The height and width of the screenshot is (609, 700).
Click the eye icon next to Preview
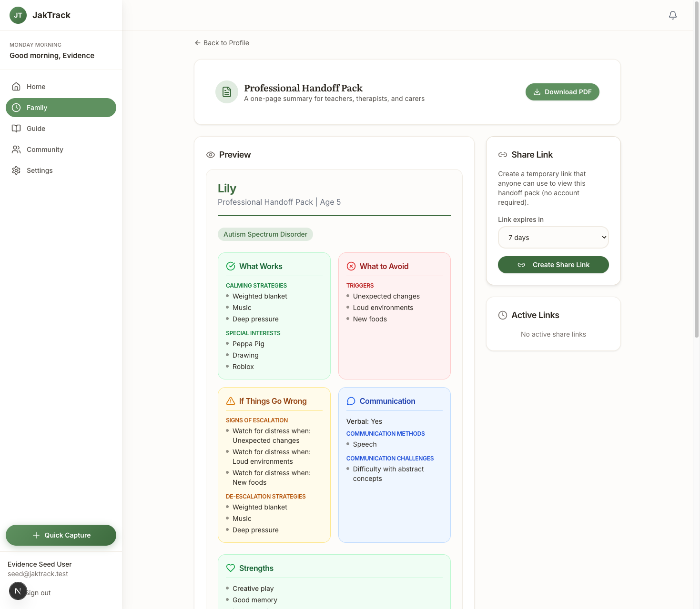point(211,155)
